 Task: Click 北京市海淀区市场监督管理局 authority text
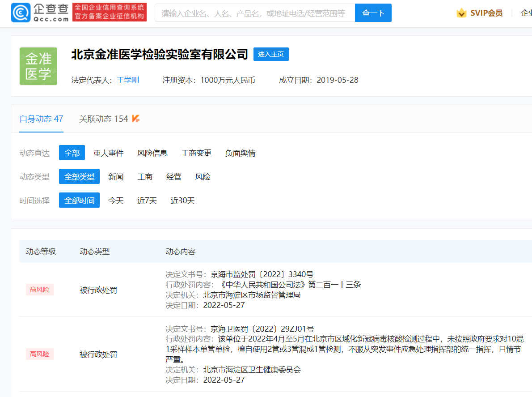point(252,295)
